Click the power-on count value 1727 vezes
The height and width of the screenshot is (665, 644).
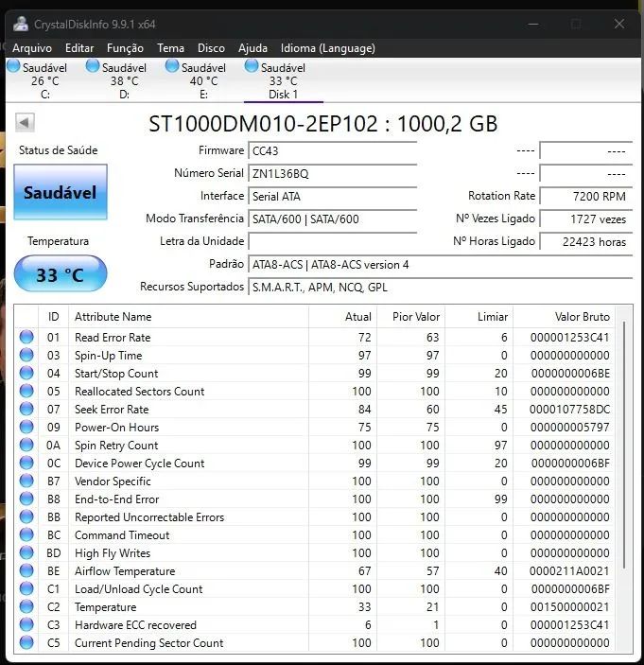pos(586,219)
